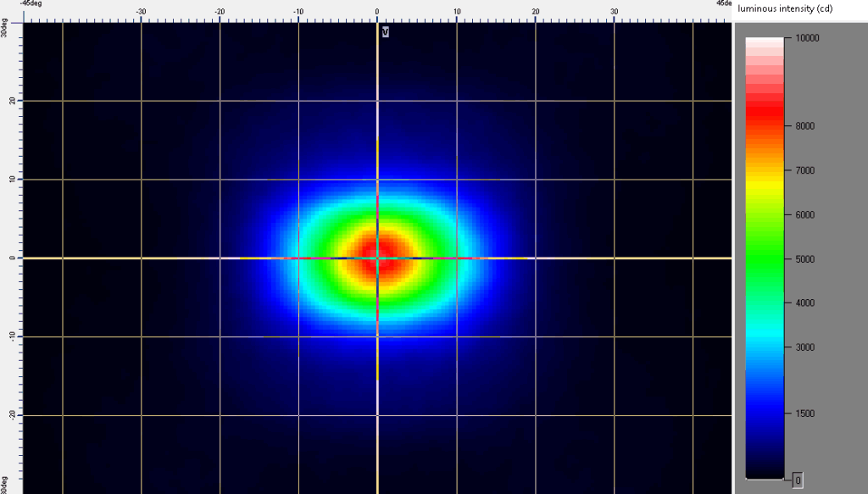868x494 pixels.
Task: Click the V marker at top center
Action: pos(386,32)
